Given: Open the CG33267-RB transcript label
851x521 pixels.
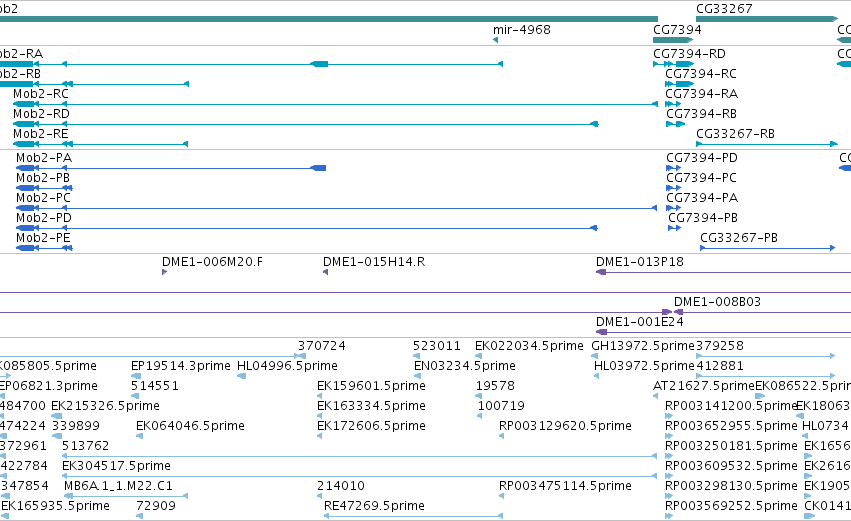Looking at the screenshot, I should point(735,134).
